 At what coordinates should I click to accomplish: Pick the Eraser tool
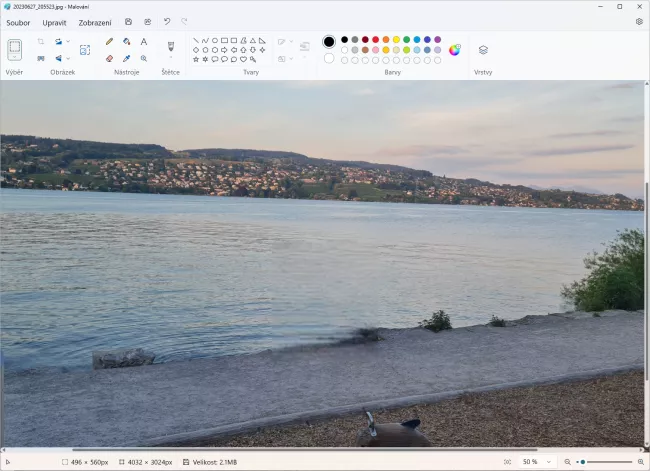(x=109, y=58)
